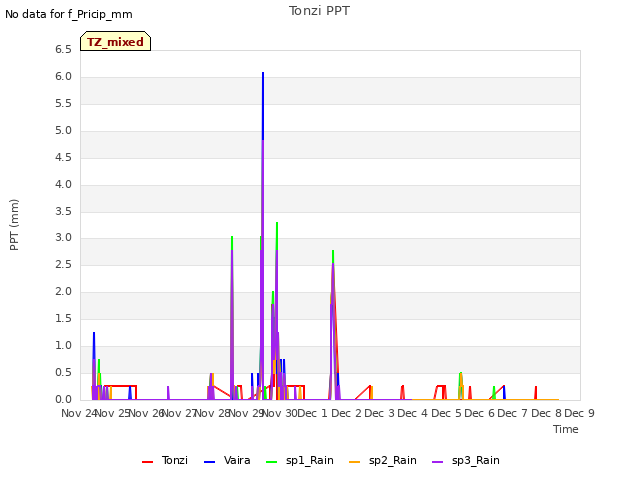Viewport: 640px width, 480px height.
Task: Click the 6.0 y-axis tick label
Action: pyautogui.click(x=63, y=77)
